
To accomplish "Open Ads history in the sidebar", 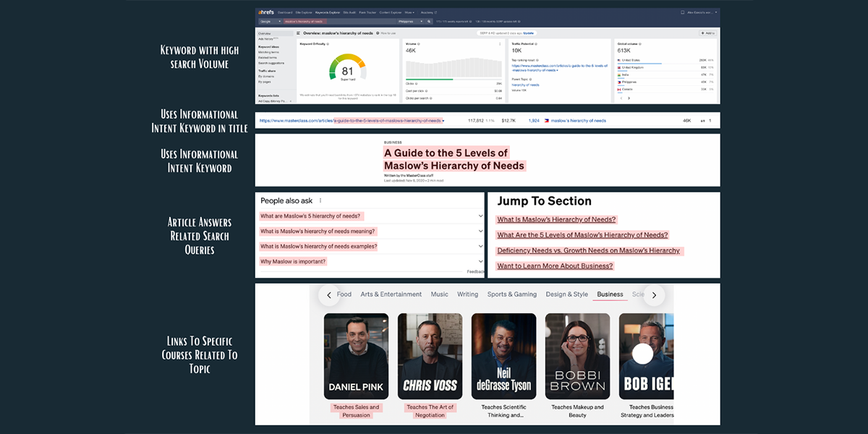I will (268, 38).
